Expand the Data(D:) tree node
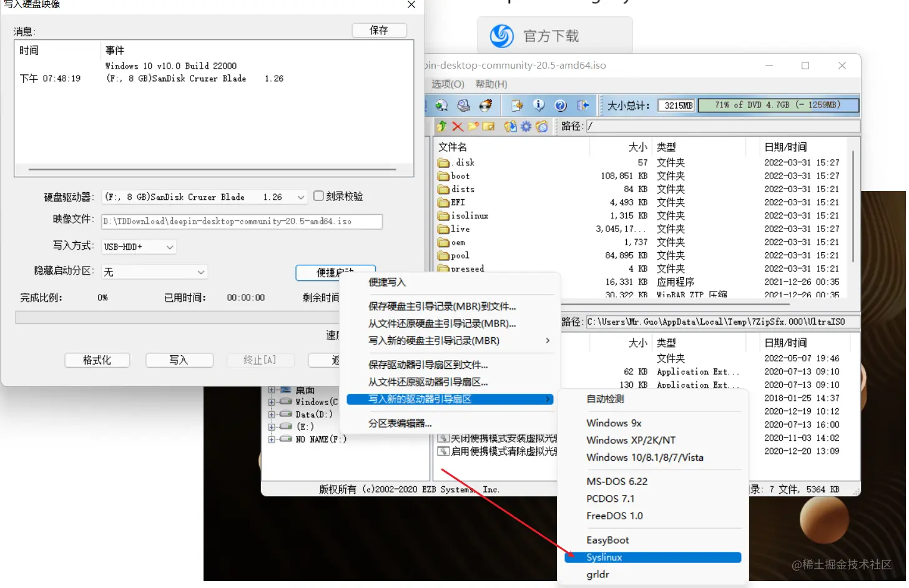This screenshot has width=909, height=588. click(272, 414)
